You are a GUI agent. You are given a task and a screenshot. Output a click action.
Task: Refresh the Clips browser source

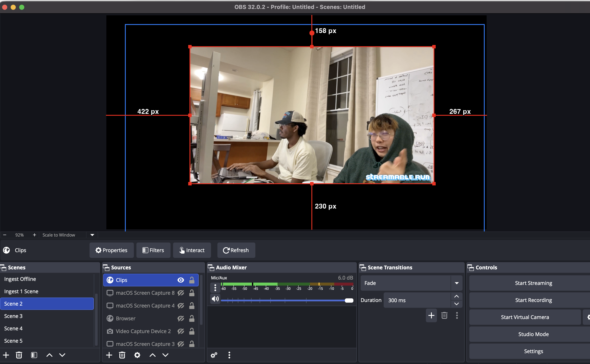[236, 250]
